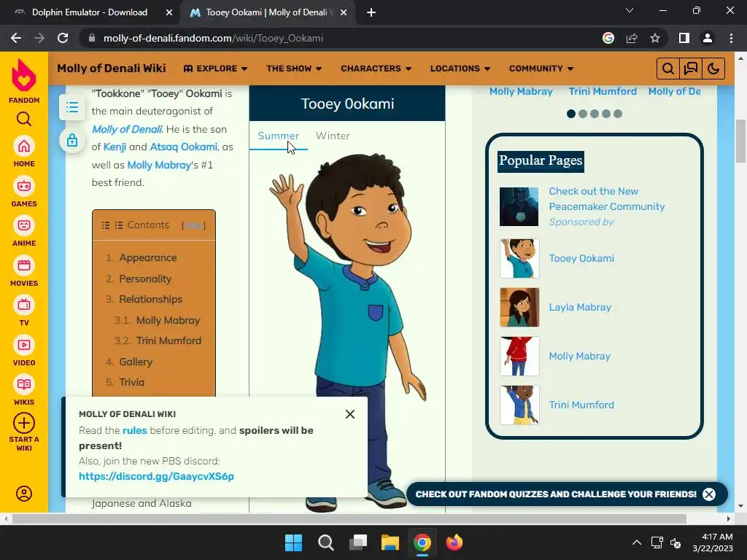This screenshot has width=747, height=560.
Task: Jump to Gallery section
Action: point(136,362)
